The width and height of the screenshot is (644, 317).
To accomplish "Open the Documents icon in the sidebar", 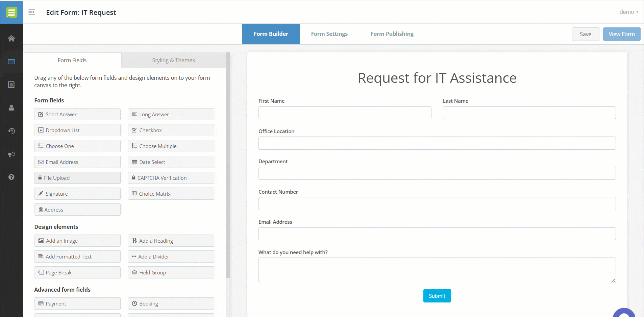I will [11, 85].
